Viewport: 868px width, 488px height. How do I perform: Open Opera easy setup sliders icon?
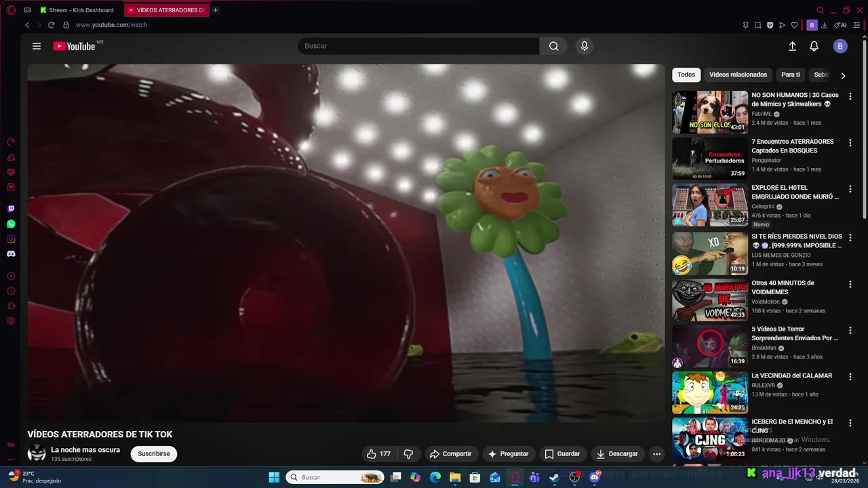coord(856,25)
